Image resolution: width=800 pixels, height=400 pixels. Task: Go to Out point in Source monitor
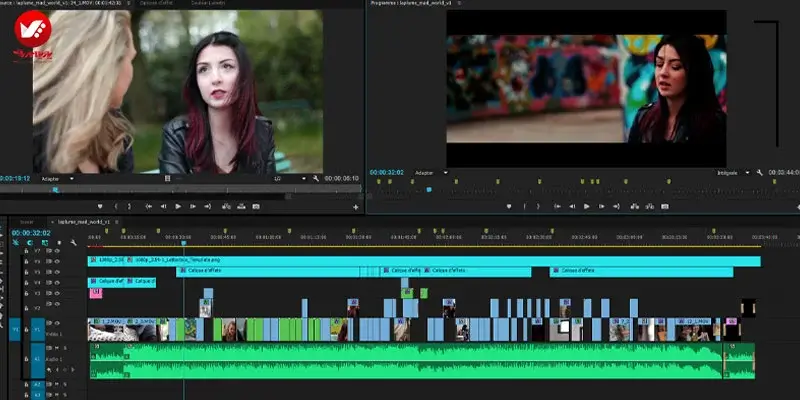pyautogui.click(x=208, y=206)
